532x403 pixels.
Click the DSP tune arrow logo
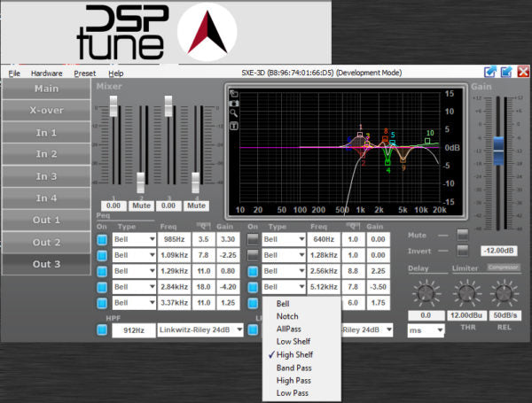[x=207, y=32]
